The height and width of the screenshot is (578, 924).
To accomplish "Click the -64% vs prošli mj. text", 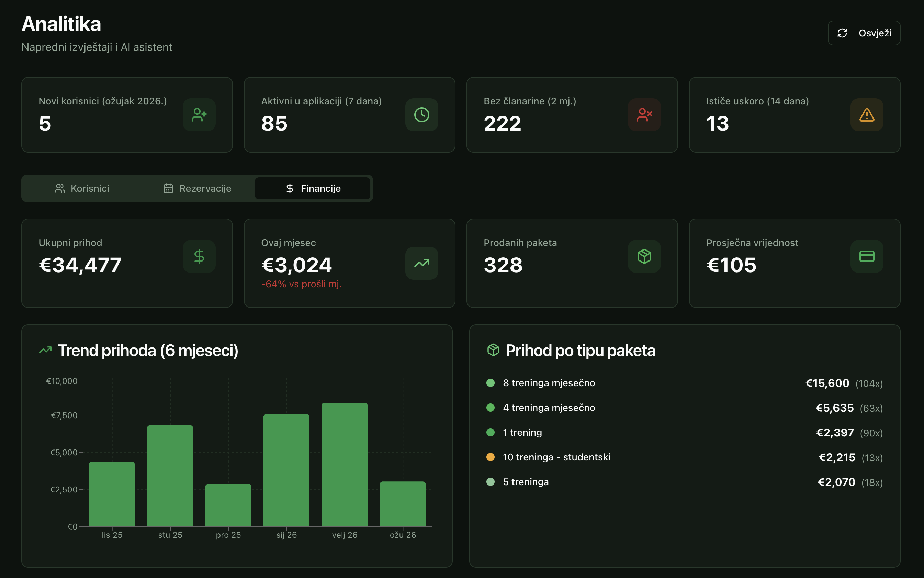I will click(x=301, y=284).
